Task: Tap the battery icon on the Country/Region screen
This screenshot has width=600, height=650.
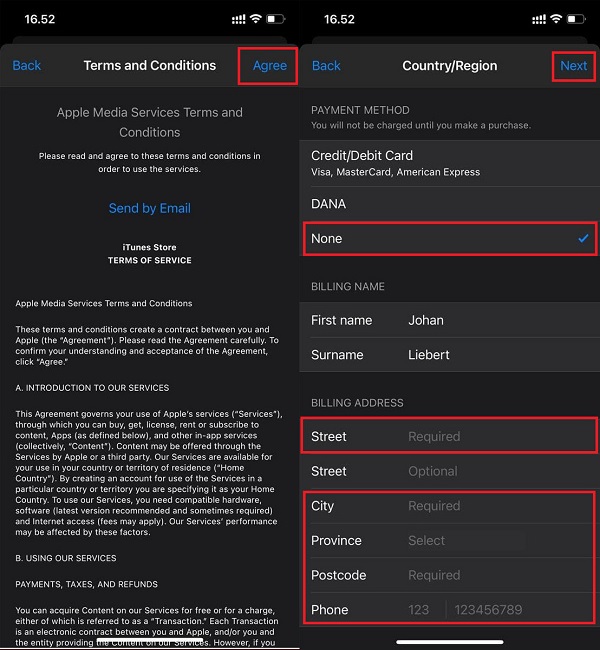Action: click(x=577, y=19)
